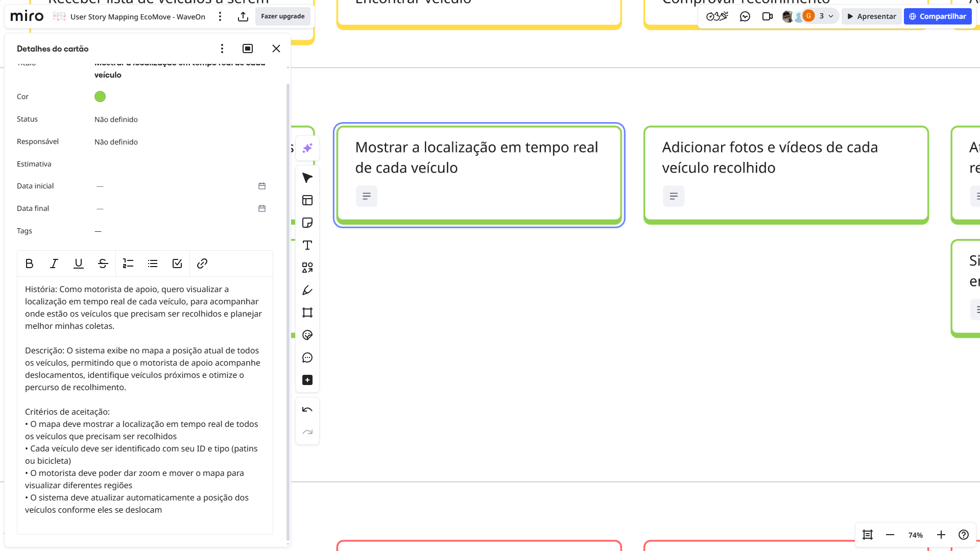980x551 pixels.
Task: Click the Compartilhar button
Action: pos(937,16)
